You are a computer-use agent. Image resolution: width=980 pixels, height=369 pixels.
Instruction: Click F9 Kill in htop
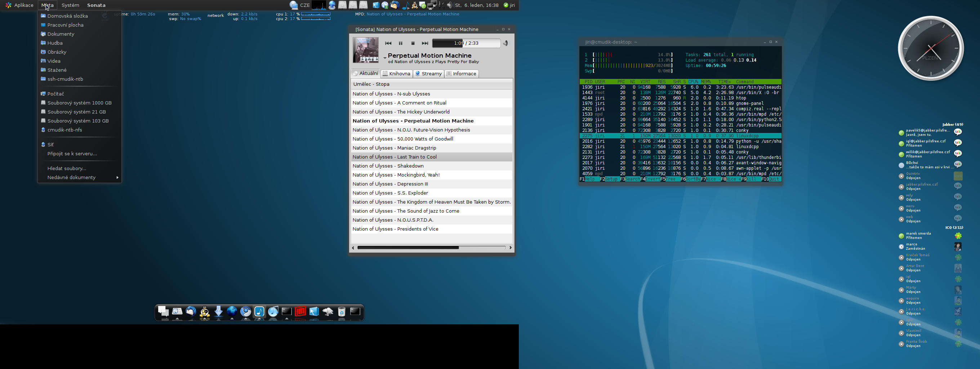[751, 179]
